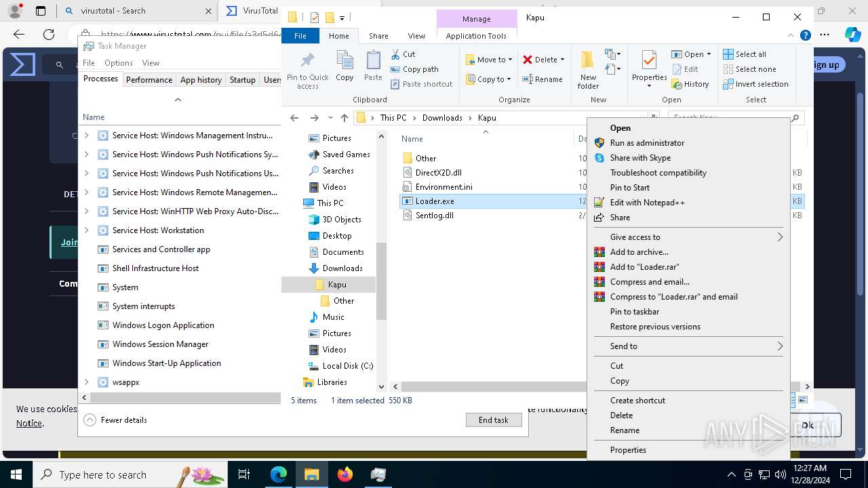This screenshot has height=488, width=868.
Task: Click the New folder icon
Action: (x=588, y=70)
